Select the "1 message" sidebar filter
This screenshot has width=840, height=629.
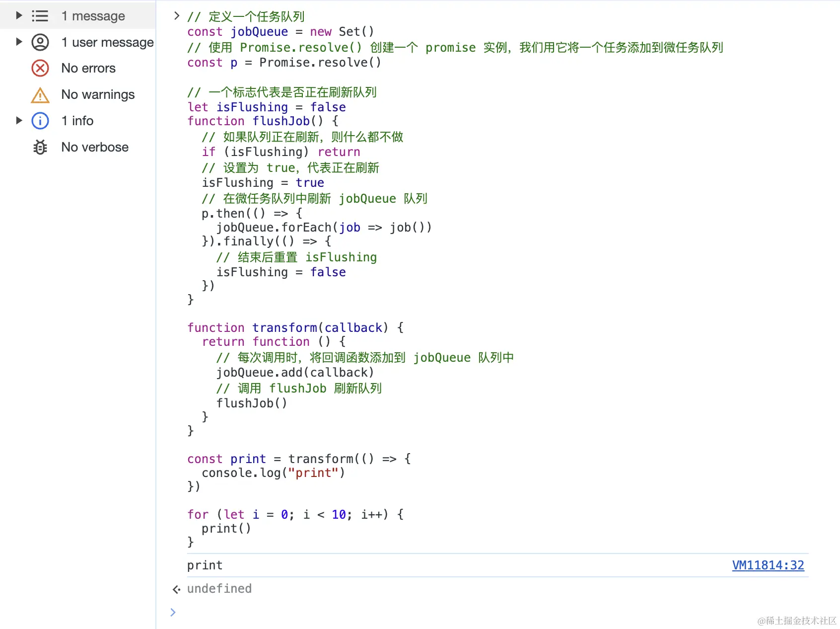pyautogui.click(x=78, y=16)
